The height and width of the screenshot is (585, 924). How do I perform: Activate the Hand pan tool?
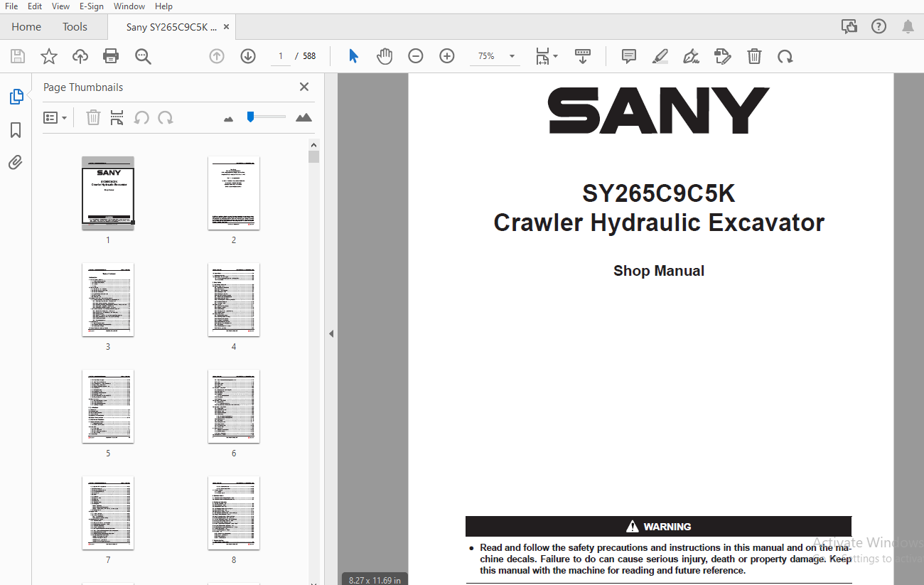[x=385, y=56]
